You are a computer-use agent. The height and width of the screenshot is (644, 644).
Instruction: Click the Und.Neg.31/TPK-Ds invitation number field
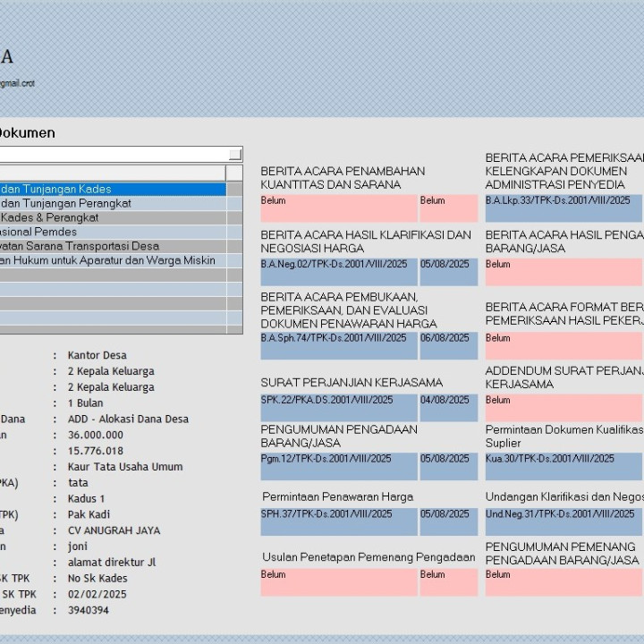coord(563,521)
